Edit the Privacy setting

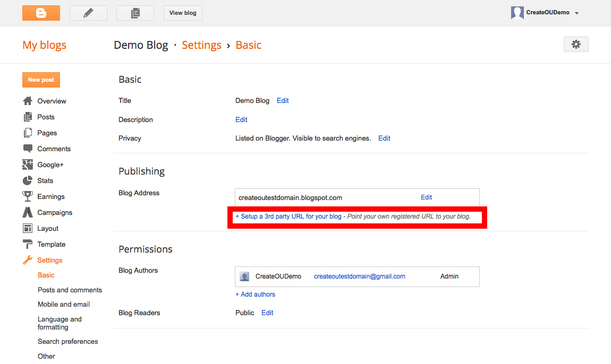pos(384,138)
